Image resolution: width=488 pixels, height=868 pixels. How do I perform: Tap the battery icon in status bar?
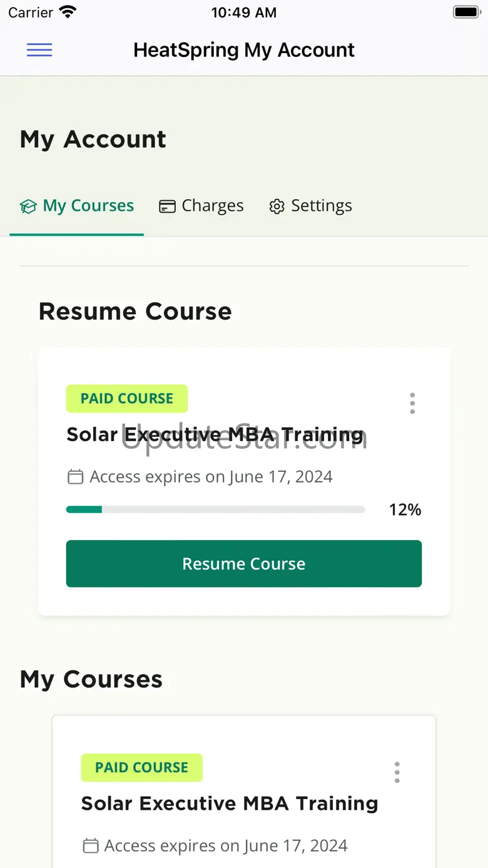[x=466, y=12]
